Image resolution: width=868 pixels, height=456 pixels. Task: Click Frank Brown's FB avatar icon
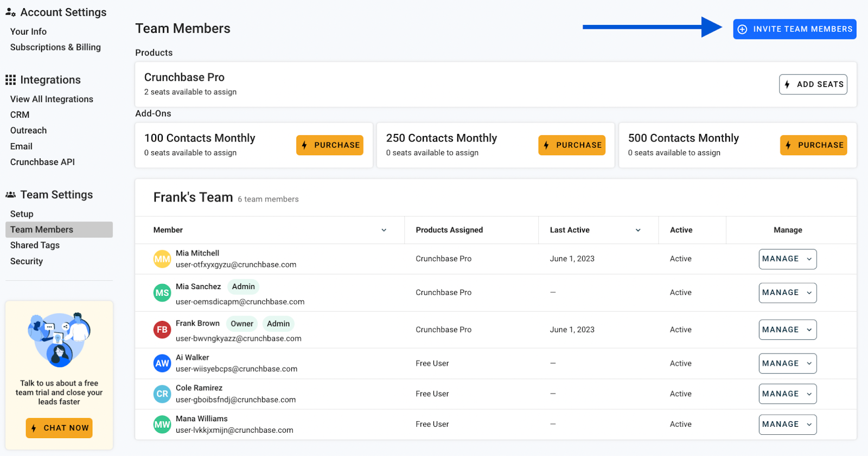[x=162, y=330]
